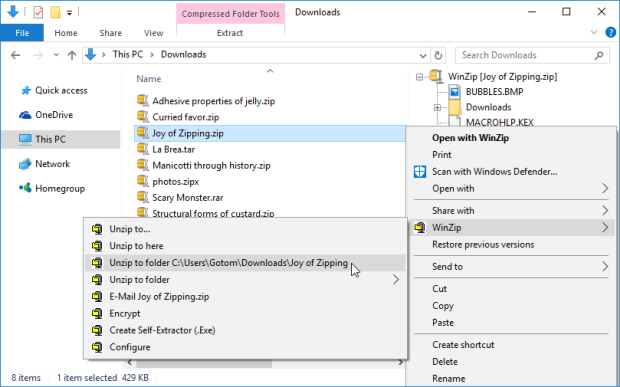Image resolution: width=620 pixels, height=387 pixels.
Task: Choose Cut from context menu
Action: click(439, 289)
